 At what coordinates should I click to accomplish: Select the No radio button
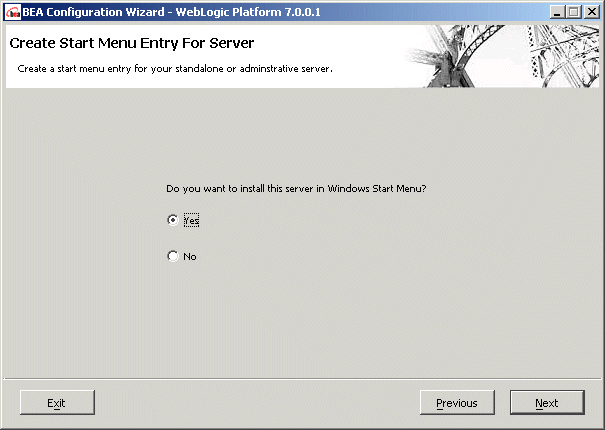pos(173,256)
